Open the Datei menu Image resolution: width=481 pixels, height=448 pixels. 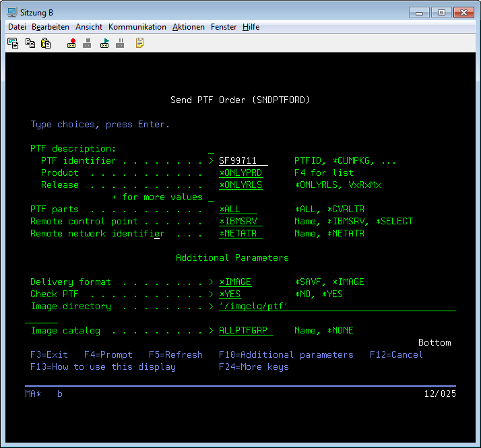coord(17,27)
